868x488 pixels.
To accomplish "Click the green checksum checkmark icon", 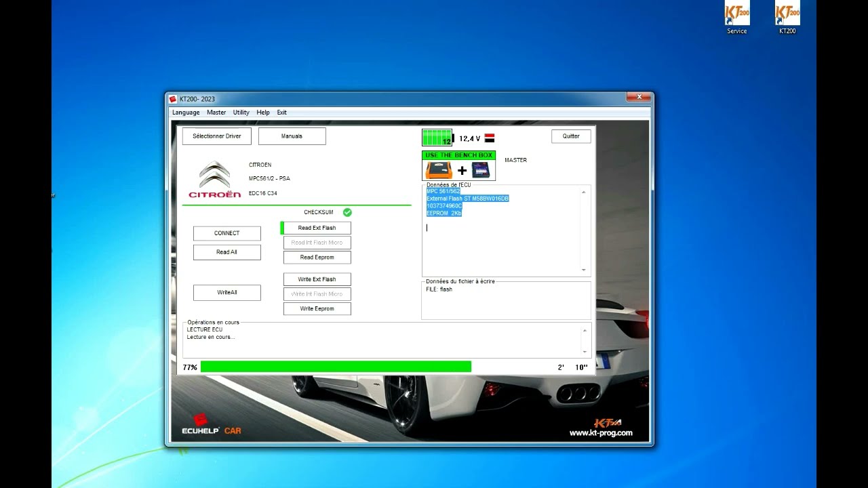I will pyautogui.click(x=347, y=212).
